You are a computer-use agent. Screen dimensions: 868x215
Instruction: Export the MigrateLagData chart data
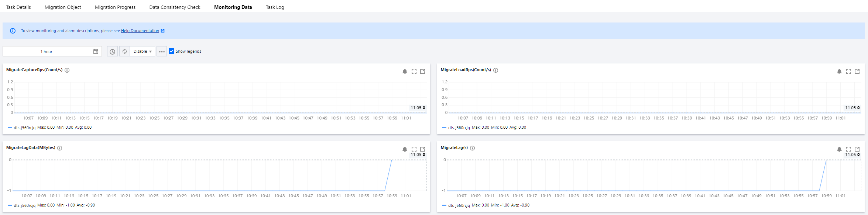tap(423, 149)
